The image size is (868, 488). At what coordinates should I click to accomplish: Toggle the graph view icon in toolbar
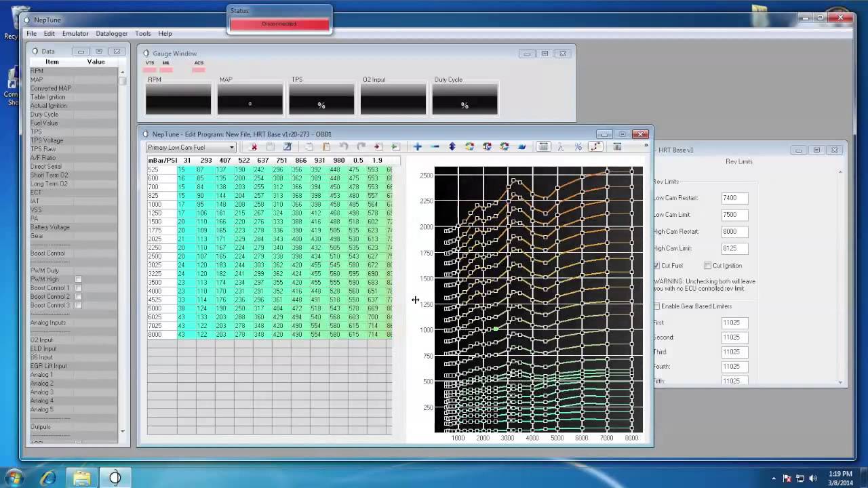(x=595, y=146)
